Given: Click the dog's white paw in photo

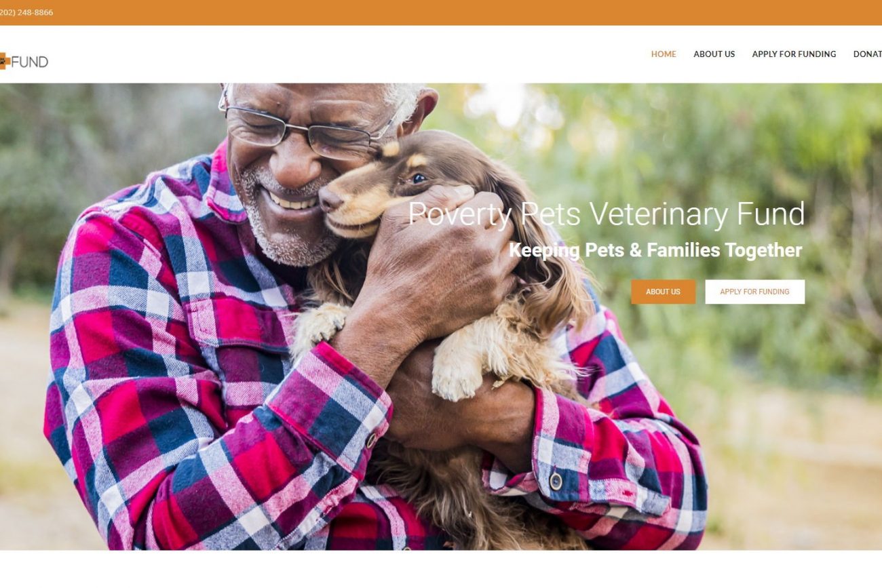Looking at the screenshot, I should [456, 379].
